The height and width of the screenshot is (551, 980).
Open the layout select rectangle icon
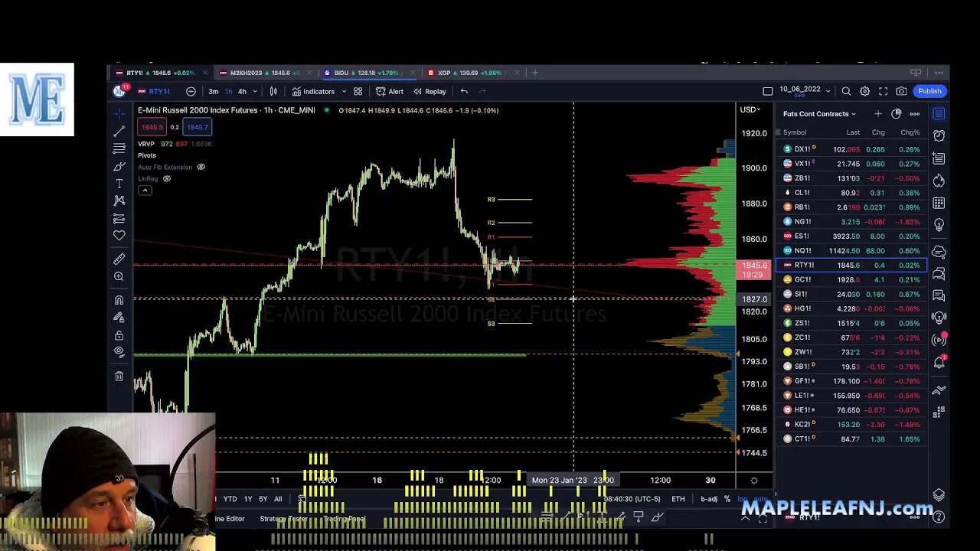pyautogui.click(x=768, y=91)
